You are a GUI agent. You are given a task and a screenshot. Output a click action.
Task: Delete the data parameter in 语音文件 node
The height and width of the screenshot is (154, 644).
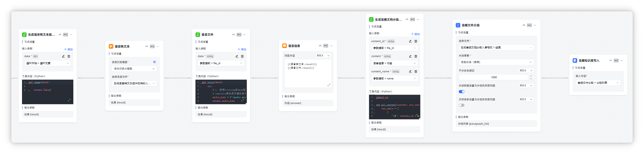click(x=242, y=57)
